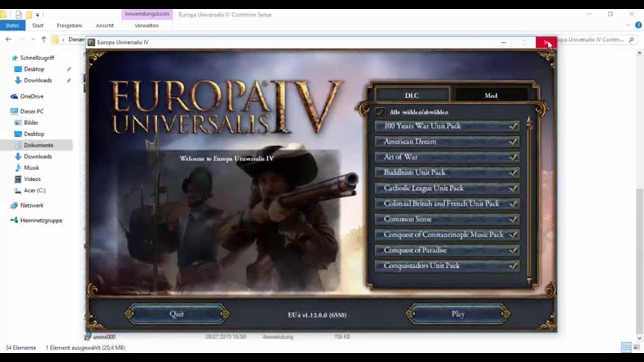Open Heimnetzgruppe in the navigation pane
The image size is (644, 362).
(41, 221)
